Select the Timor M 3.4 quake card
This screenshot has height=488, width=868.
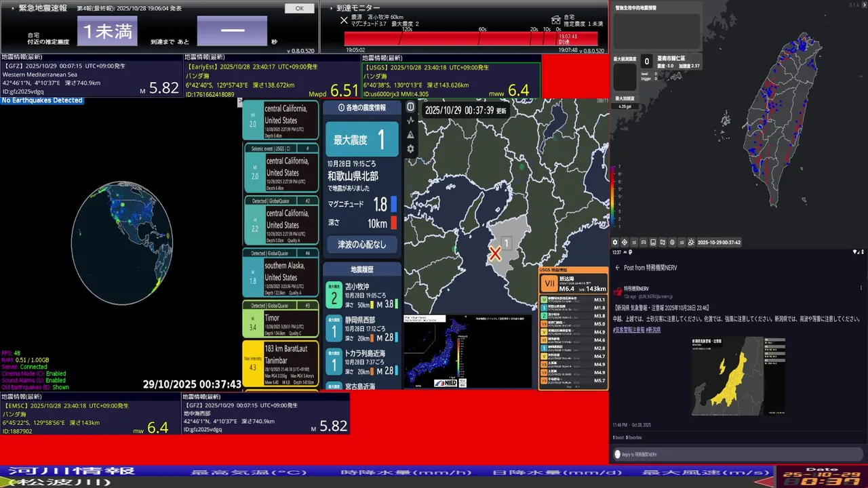point(280,319)
